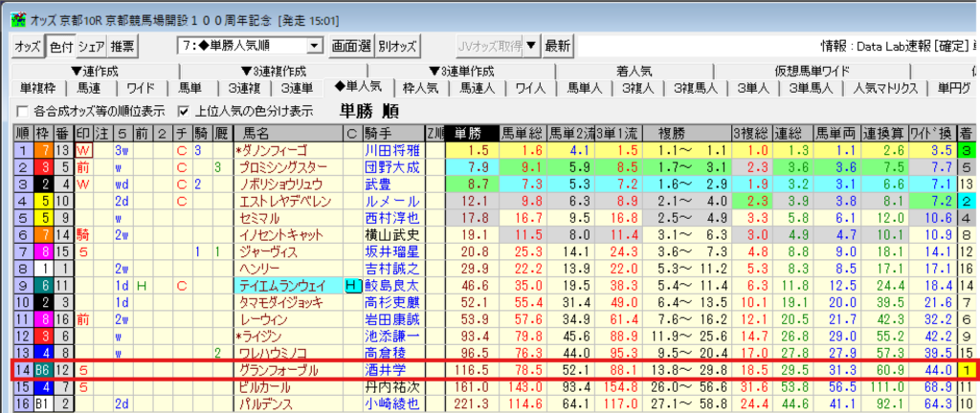Sort by the 単勝 column header

(x=469, y=132)
